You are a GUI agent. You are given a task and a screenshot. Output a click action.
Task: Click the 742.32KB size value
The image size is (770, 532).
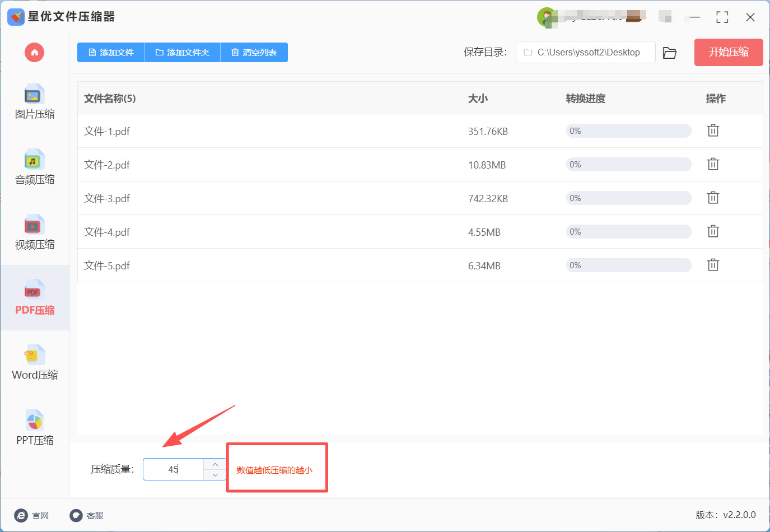(x=488, y=199)
